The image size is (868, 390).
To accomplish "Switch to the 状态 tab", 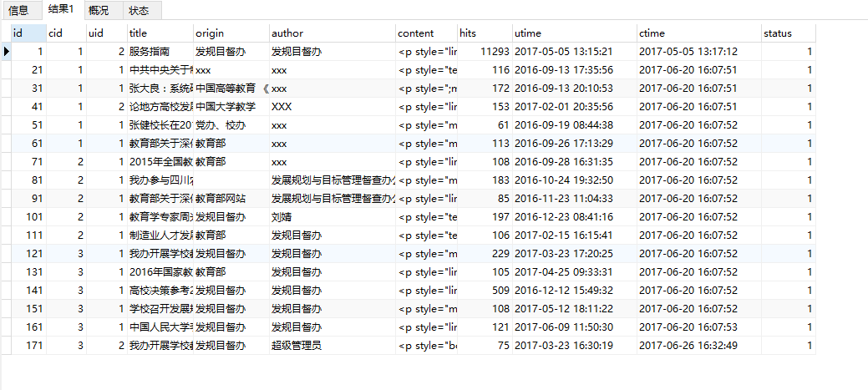I will click(140, 11).
